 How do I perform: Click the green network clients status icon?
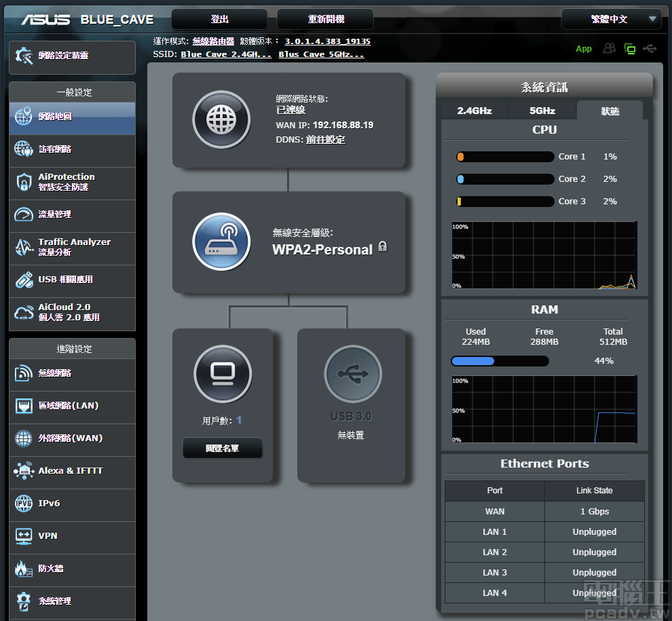(629, 48)
